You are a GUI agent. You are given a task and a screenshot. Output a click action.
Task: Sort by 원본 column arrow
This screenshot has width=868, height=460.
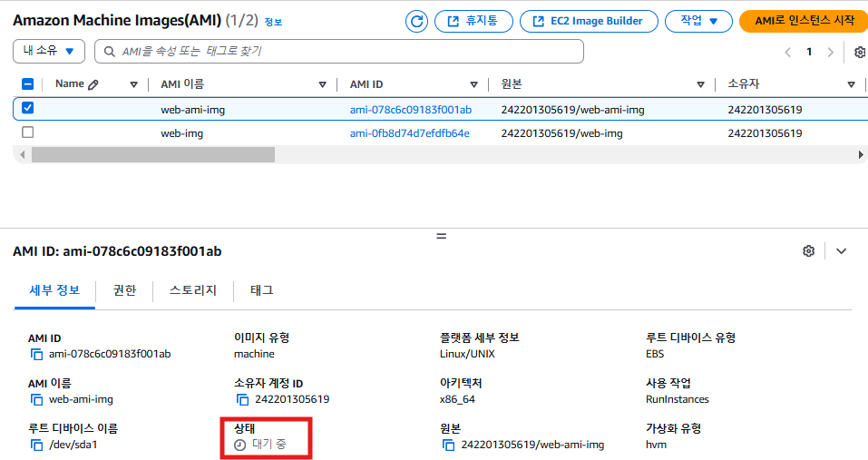pyautogui.click(x=701, y=84)
